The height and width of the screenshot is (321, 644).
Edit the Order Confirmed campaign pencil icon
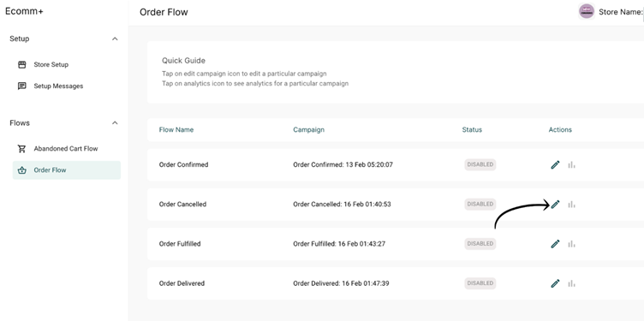(555, 164)
